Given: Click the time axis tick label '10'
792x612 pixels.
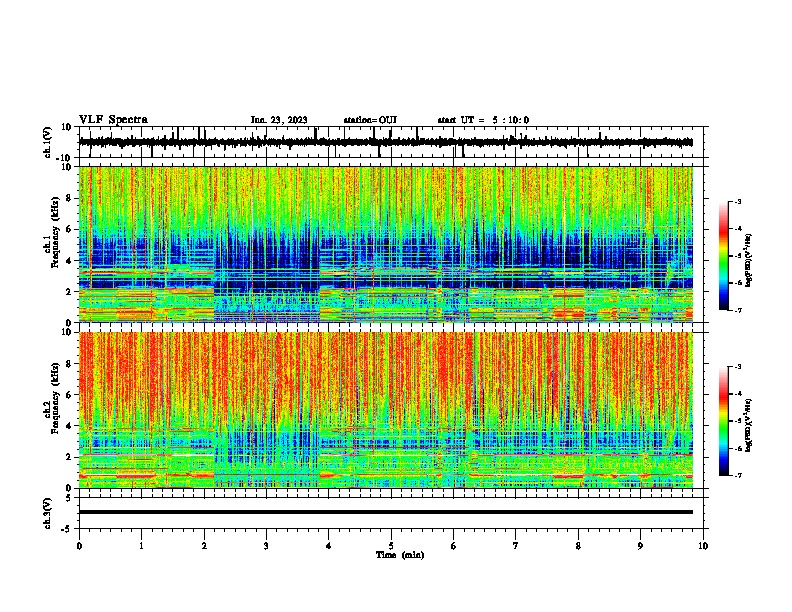Looking at the screenshot, I should pyautogui.click(x=703, y=546).
